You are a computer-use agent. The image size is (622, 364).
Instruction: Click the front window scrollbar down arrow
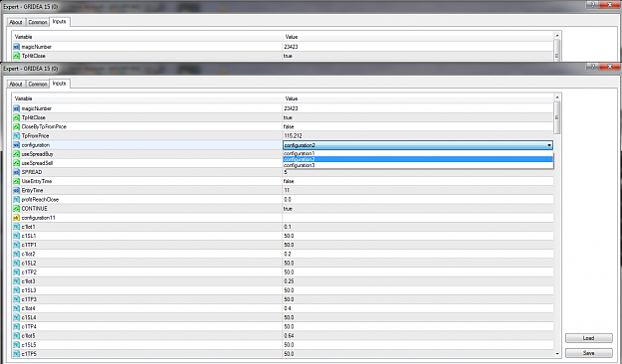click(557, 354)
